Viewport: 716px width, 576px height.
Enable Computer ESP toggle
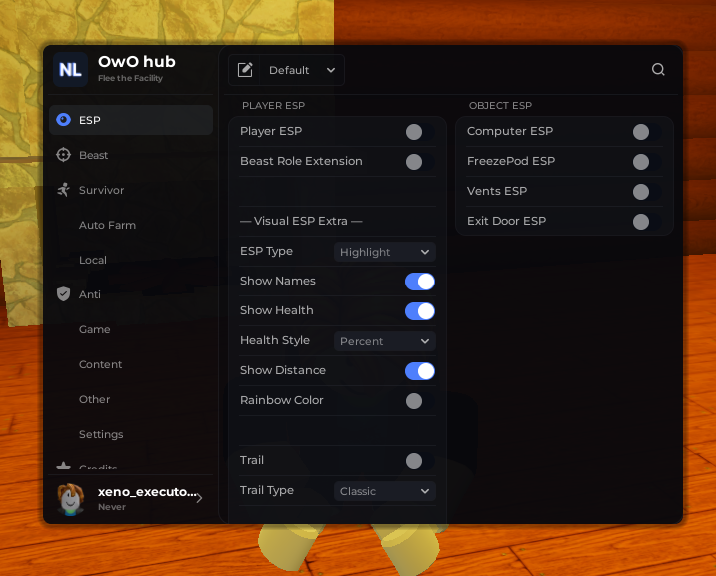pos(647,132)
